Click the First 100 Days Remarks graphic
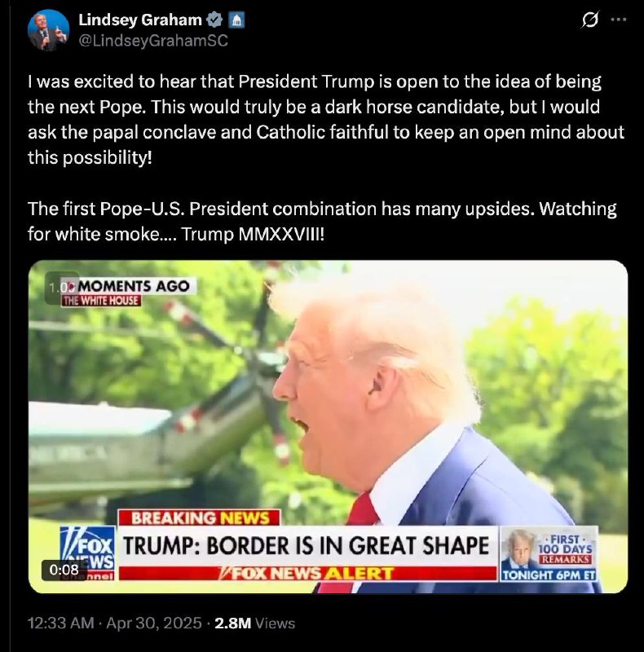This screenshot has width=644, height=652. 549,554
